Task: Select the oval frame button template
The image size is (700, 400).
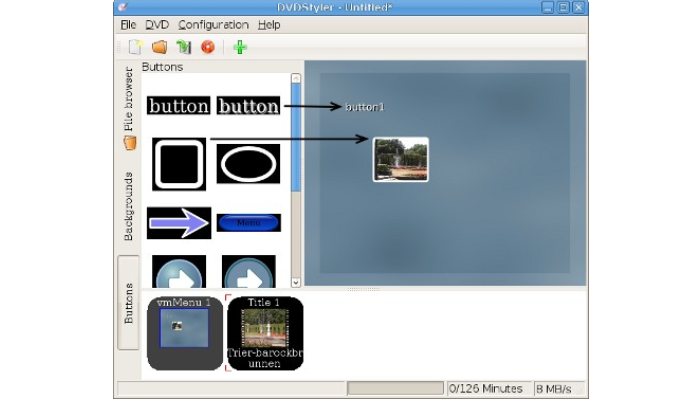Action: click(x=248, y=164)
